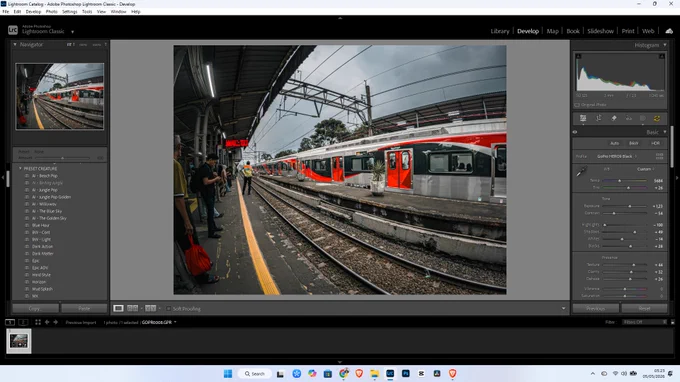
Task: Collapse the PRESET CREATURE preset group
Action: click(20, 168)
